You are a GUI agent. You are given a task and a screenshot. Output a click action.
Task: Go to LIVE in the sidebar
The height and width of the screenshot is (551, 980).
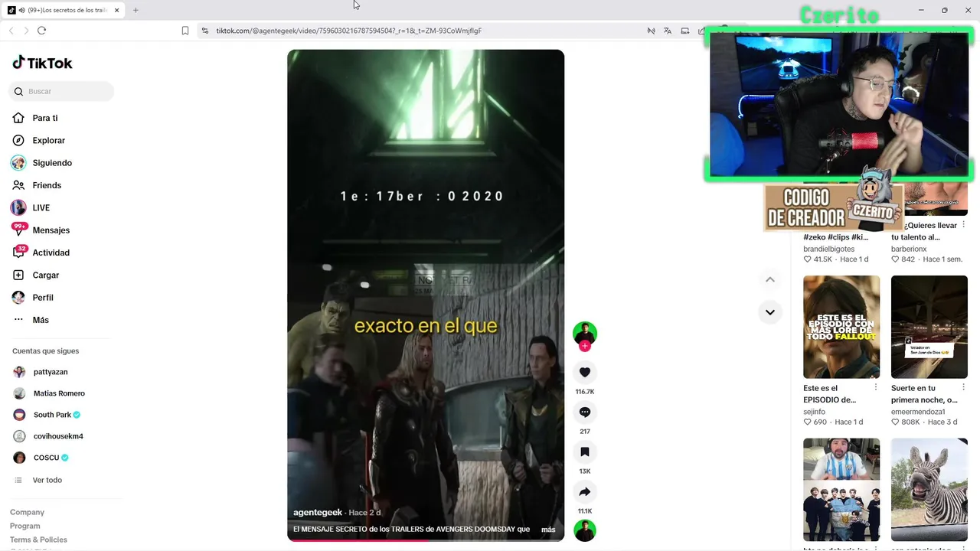coord(41,207)
